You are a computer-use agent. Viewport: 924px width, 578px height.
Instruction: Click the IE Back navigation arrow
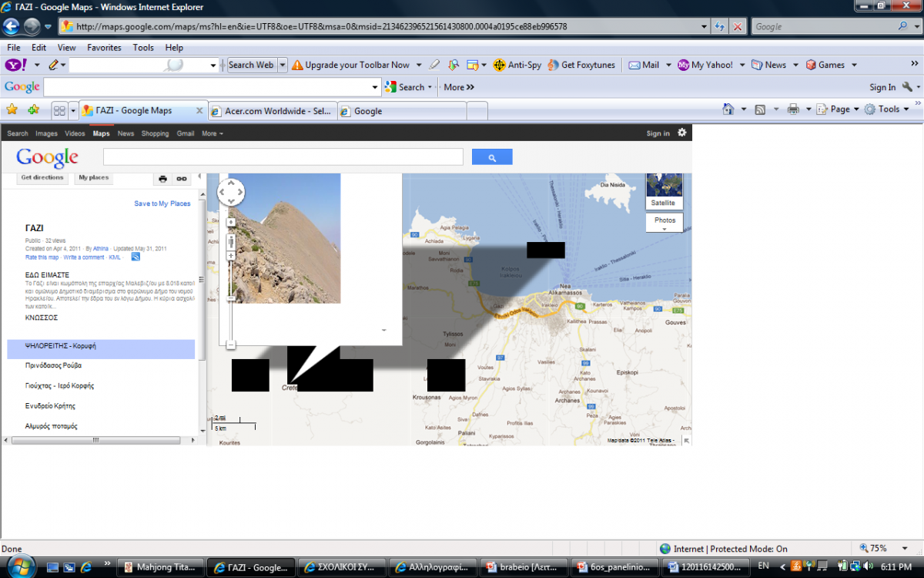12,26
